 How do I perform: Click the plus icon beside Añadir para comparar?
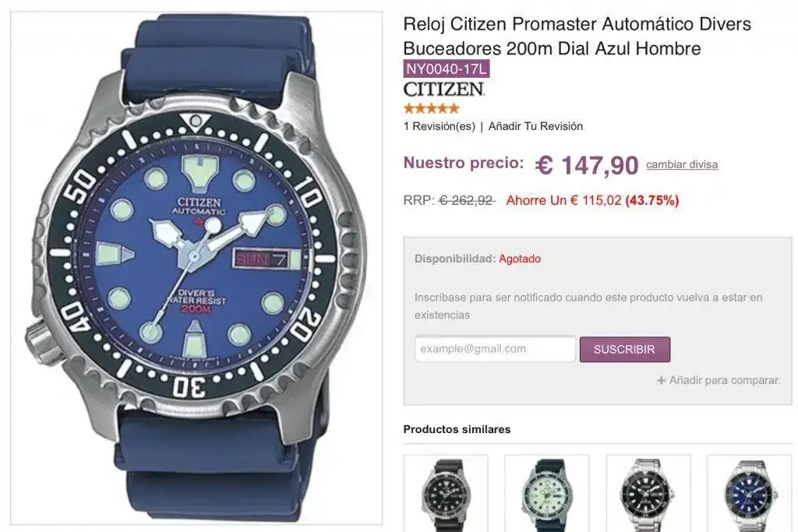(x=661, y=380)
